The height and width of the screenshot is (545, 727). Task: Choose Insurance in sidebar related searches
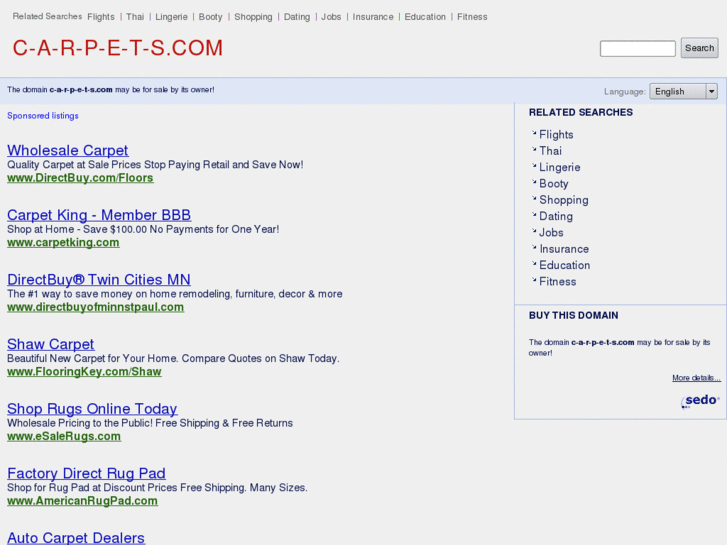(564, 249)
